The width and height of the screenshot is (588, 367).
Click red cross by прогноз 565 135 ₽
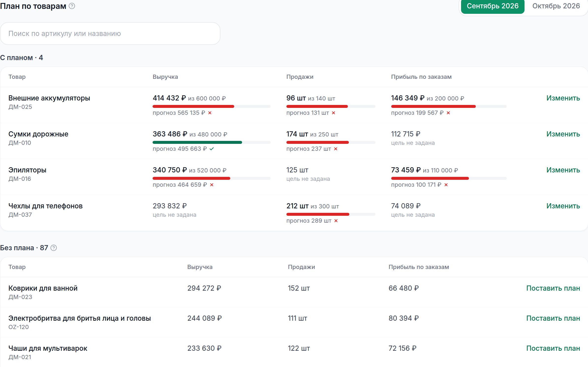[x=210, y=113]
